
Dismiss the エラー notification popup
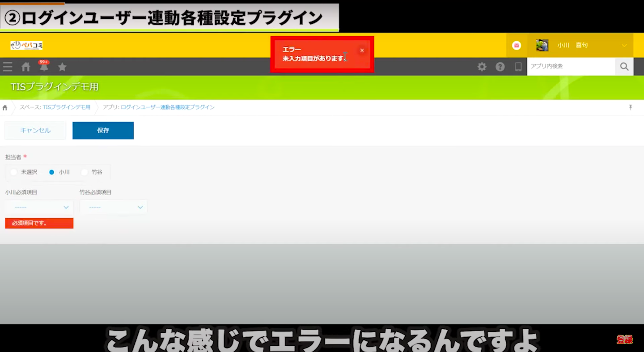coord(362,51)
